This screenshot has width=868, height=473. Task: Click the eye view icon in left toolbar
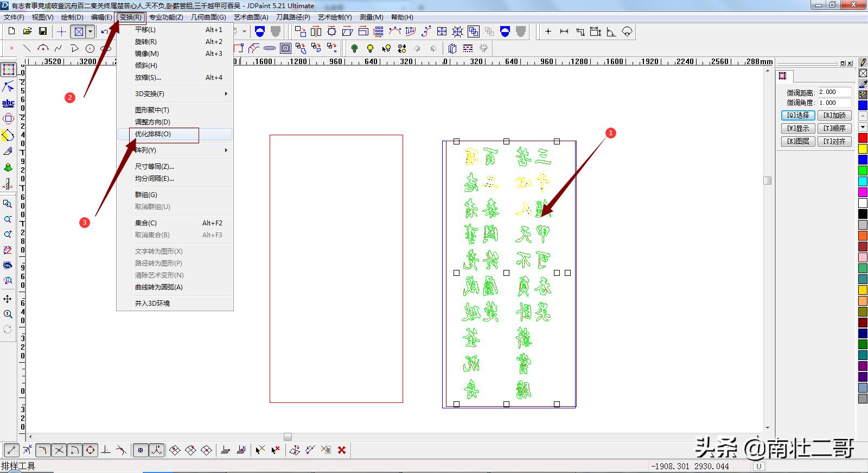tap(8, 265)
